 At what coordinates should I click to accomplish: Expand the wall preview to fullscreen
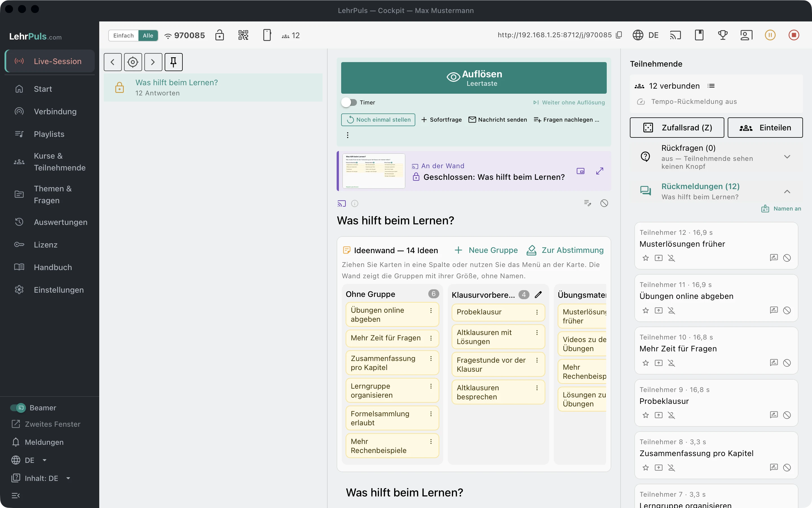point(600,171)
